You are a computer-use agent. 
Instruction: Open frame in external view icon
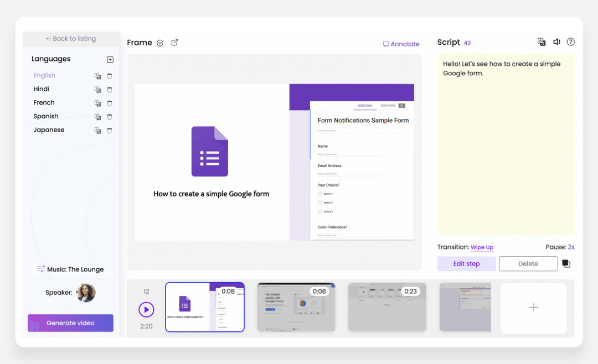174,42
